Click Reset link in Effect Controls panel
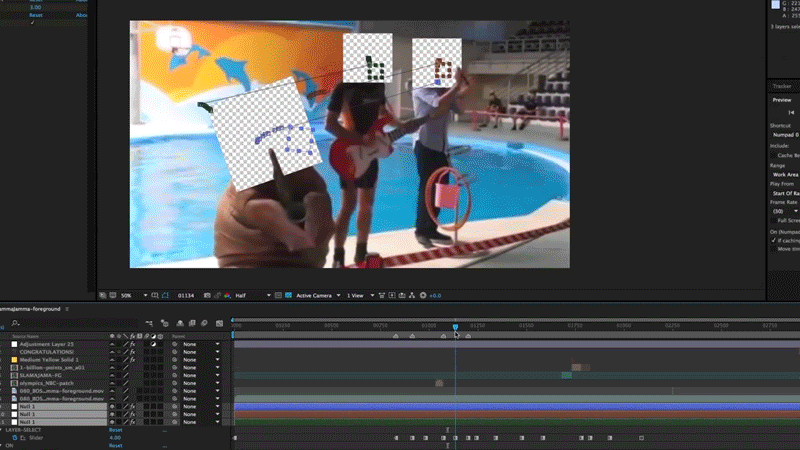Screen dimensions: 800x450 click(36, 15)
